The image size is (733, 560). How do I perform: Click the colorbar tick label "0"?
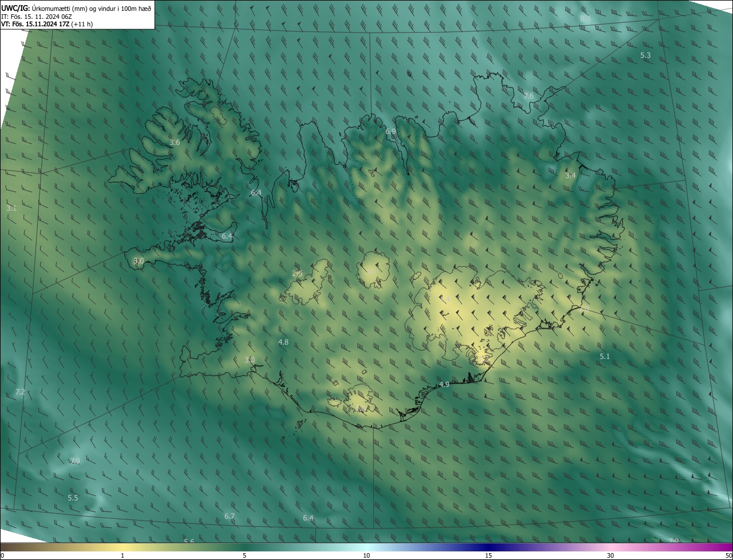pyautogui.click(x=2, y=556)
